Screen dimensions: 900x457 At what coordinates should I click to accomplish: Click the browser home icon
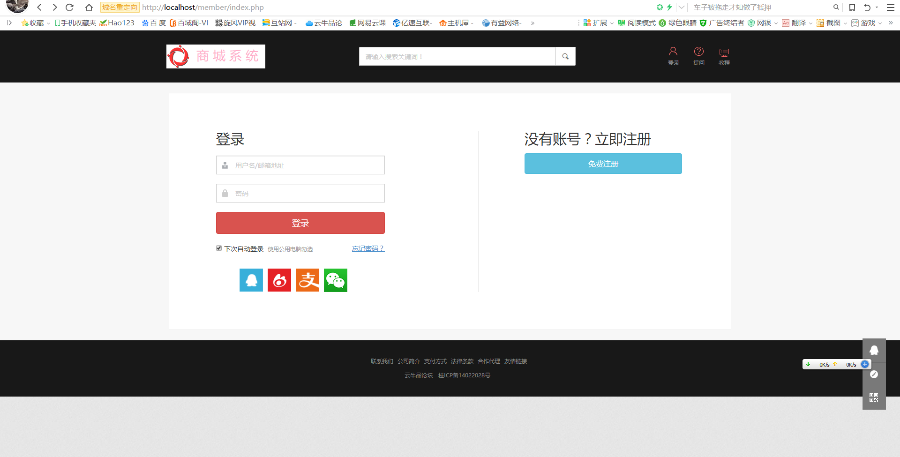[x=88, y=7]
